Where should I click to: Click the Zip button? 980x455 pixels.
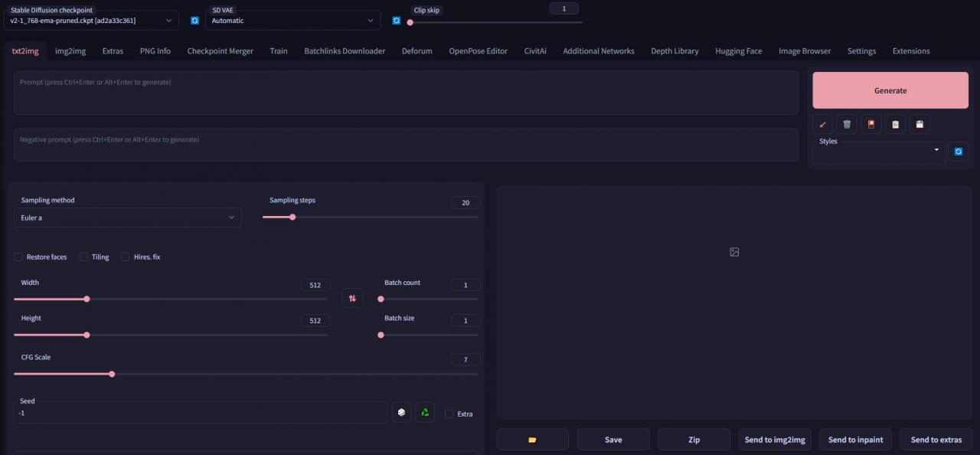tap(694, 440)
